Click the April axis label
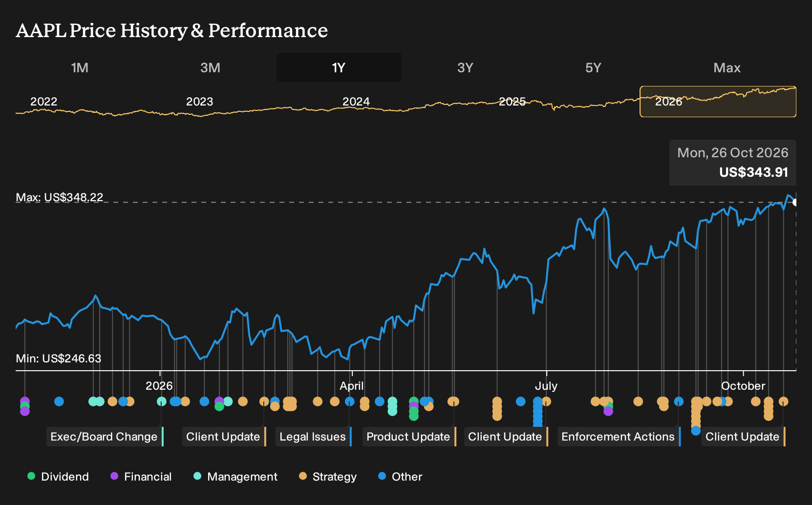Image resolution: width=812 pixels, height=505 pixels. (x=352, y=386)
